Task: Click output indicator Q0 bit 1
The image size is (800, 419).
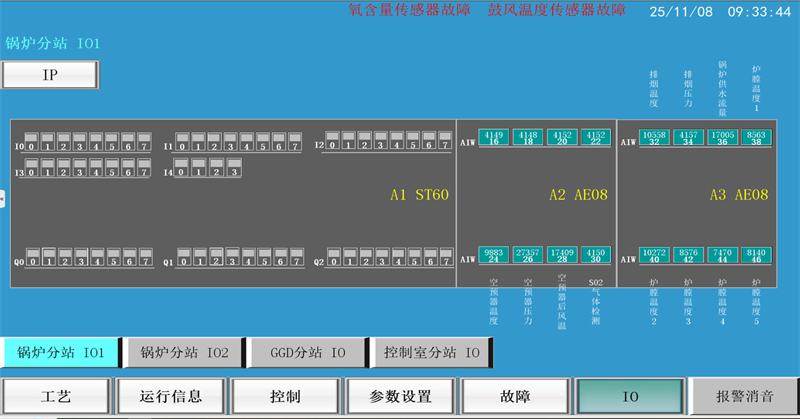Action: 48,258
